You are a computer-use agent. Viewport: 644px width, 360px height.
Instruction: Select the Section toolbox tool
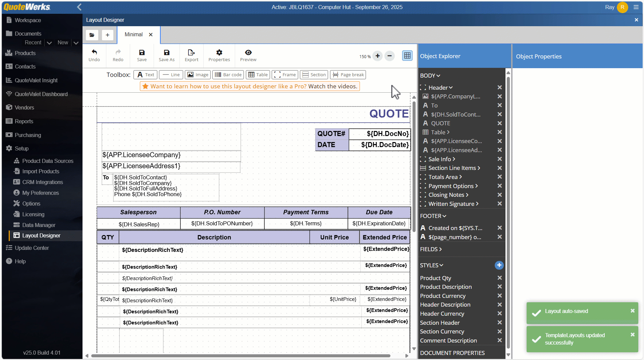pyautogui.click(x=314, y=75)
